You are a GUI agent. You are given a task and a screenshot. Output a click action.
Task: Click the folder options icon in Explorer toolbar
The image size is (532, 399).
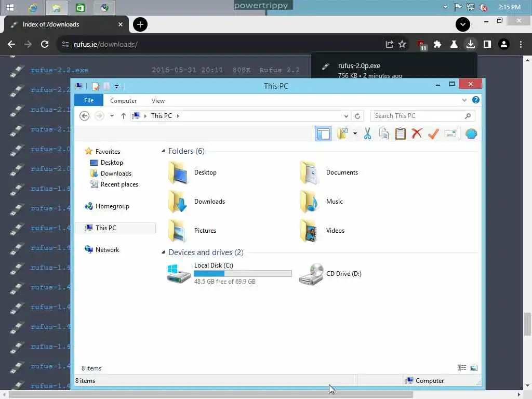[343, 134]
